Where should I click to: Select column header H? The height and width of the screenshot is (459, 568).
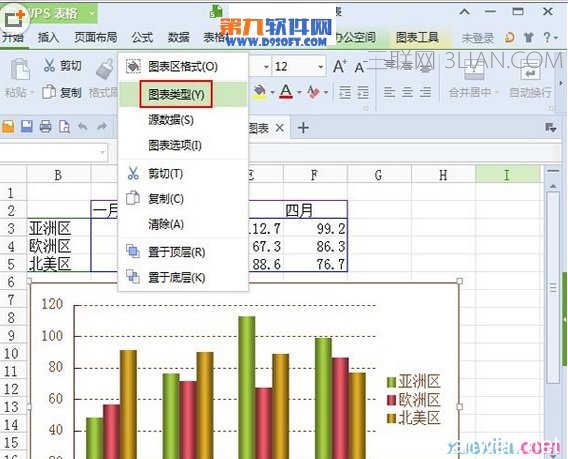[x=443, y=175]
